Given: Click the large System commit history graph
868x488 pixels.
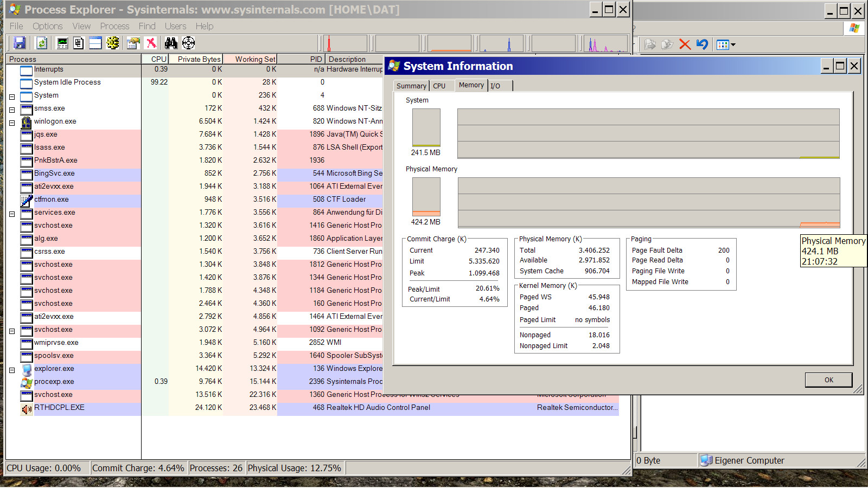Looking at the screenshot, I should point(648,133).
